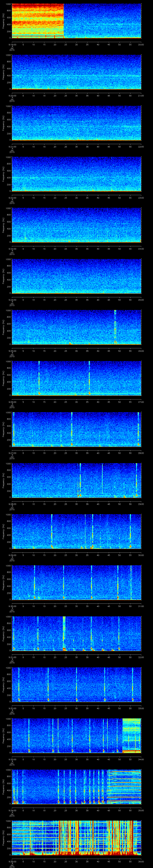Click the 34:00 end time label
Image resolution: width=153 pixels, height=868 pixels.
(x=141, y=760)
